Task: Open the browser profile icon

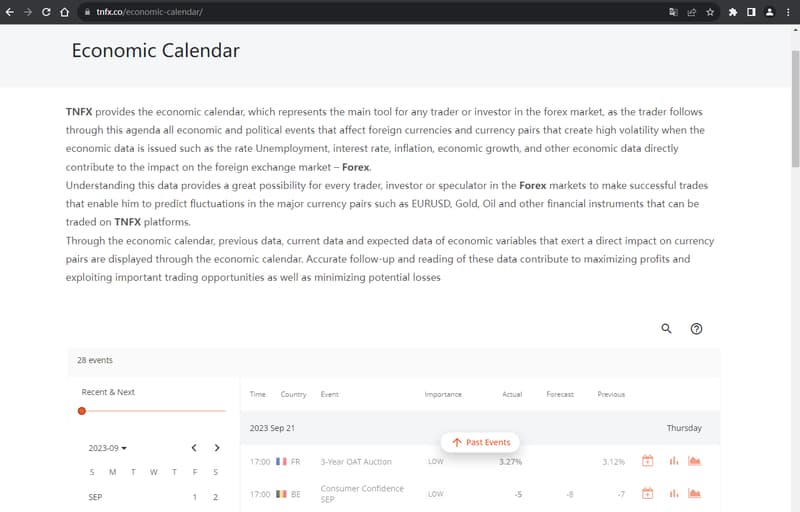Action: (769, 12)
